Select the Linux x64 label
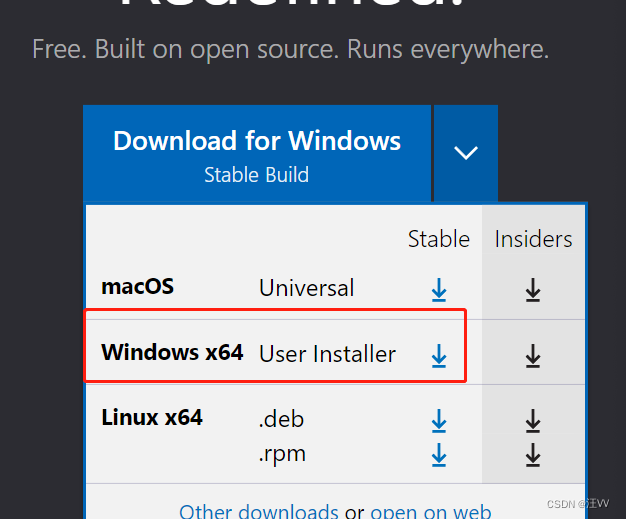This screenshot has width=626, height=519. [x=152, y=418]
